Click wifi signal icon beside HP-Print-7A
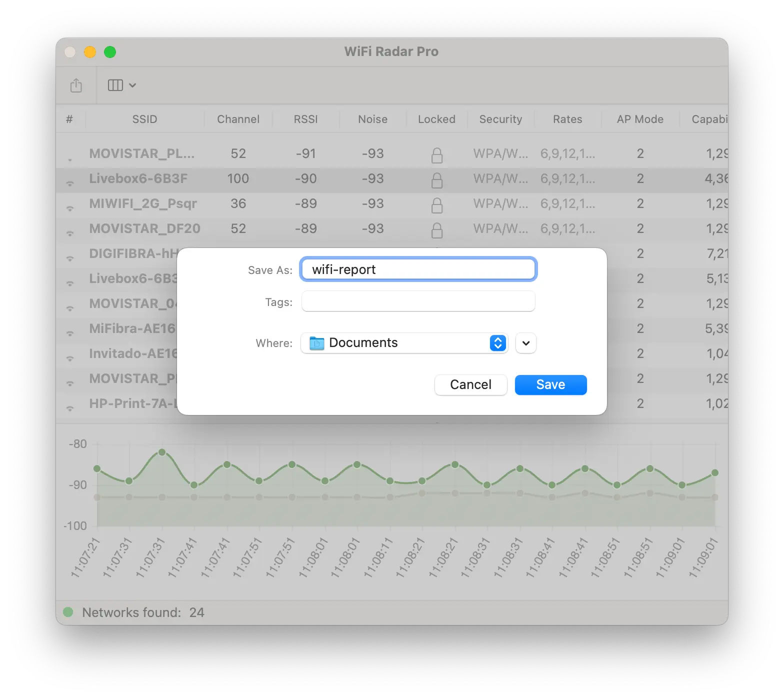The image size is (784, 699). [70, 408]
